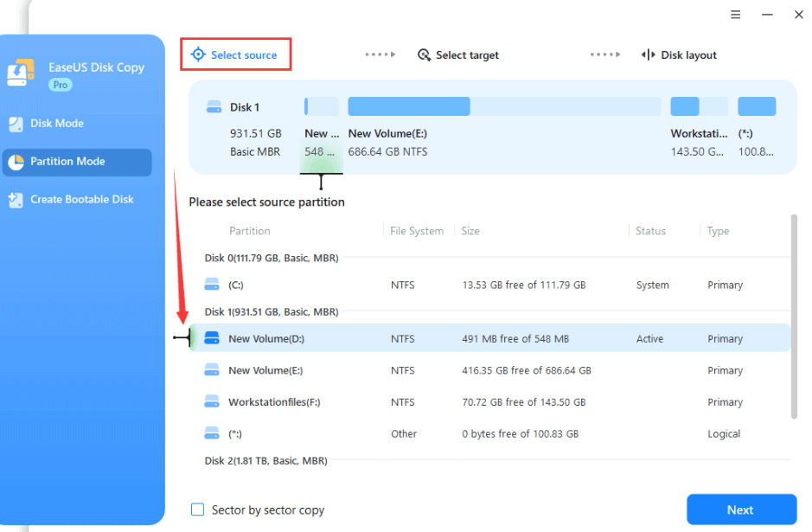Select the New Volume(E:) usage bar
The image size is (812, 532).
pos(504,106)
